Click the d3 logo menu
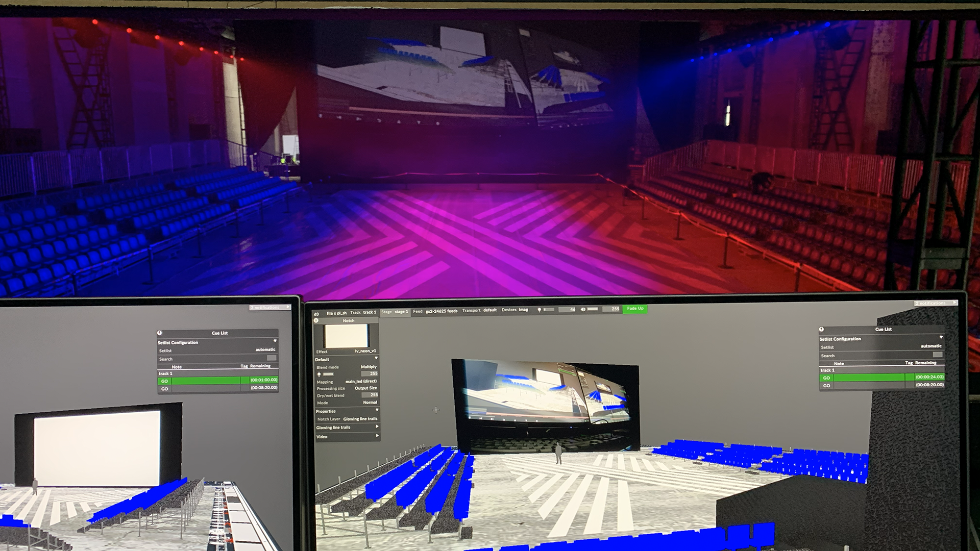This screenshot has width=980, height=551. point(316,314)
